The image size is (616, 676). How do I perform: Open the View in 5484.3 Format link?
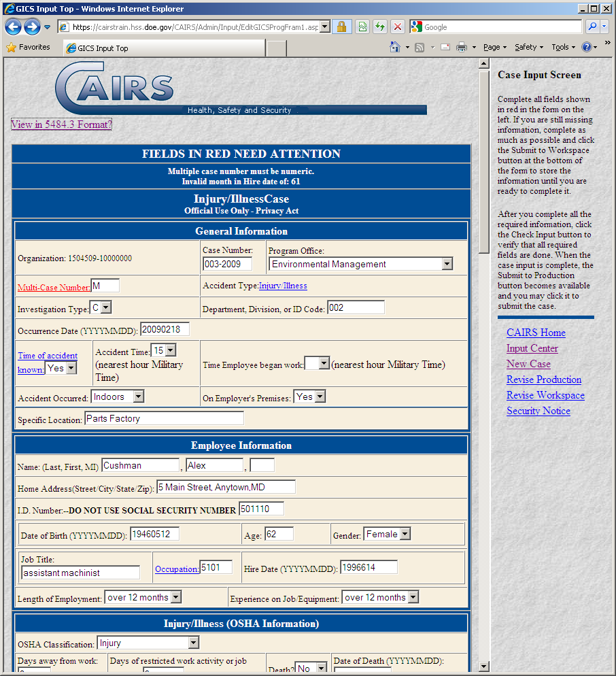pyautogui.click(x=61, y=124)
